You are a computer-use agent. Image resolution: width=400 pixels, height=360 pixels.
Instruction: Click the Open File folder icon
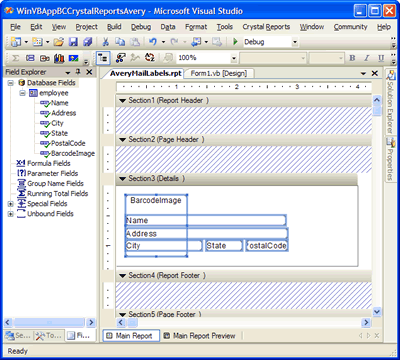click(x=59, y=42)
